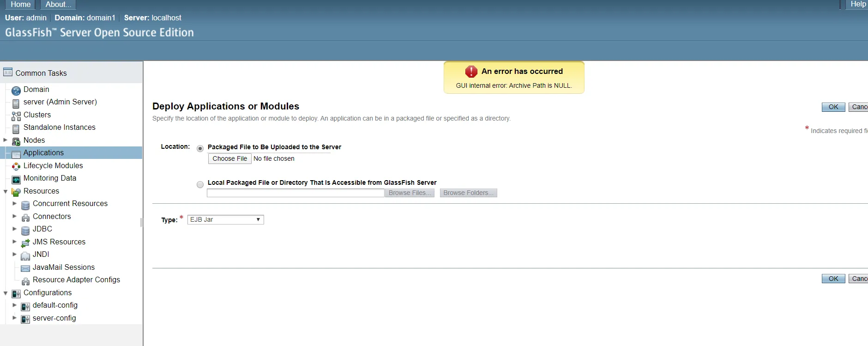This screenshot has height=346, width=868.
Task: Open the Home tab in header
Action: coord(21,4)
